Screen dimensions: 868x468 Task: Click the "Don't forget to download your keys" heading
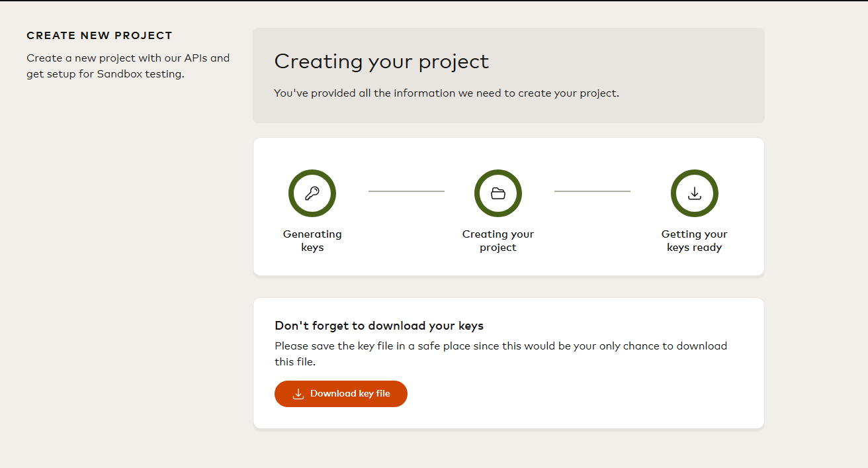pos(379,326)
